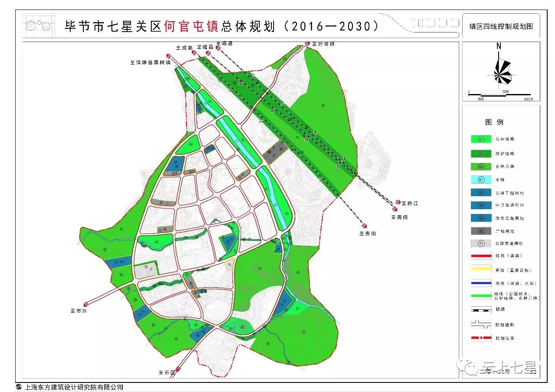Click the direction label 至隆昌
This screenshot has width=555, height=392.
(205, 46)
